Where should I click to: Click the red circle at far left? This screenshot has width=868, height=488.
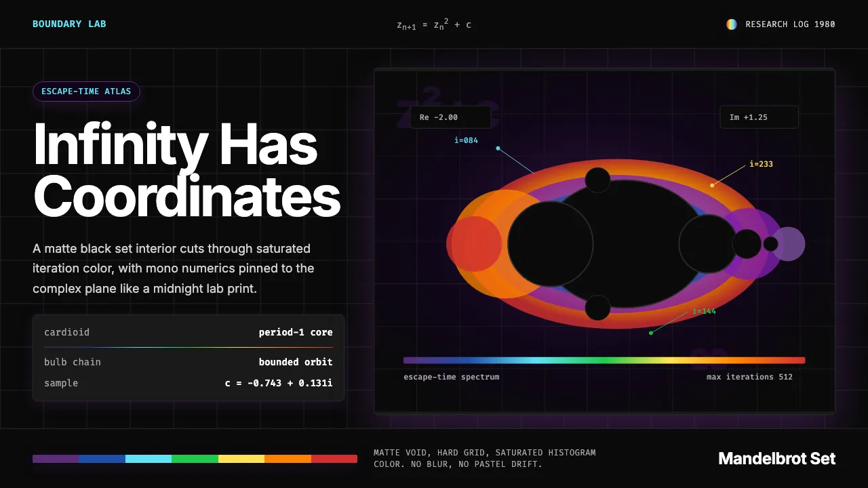(474, 244)
